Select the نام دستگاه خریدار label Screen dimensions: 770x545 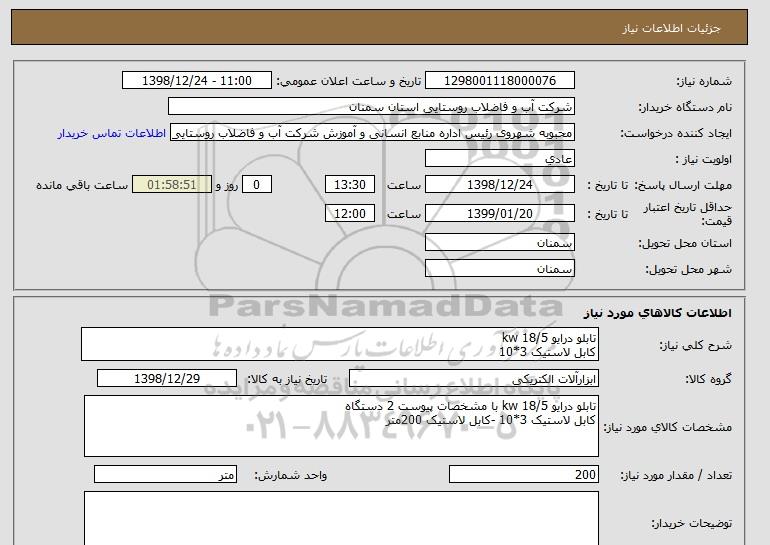685,107
